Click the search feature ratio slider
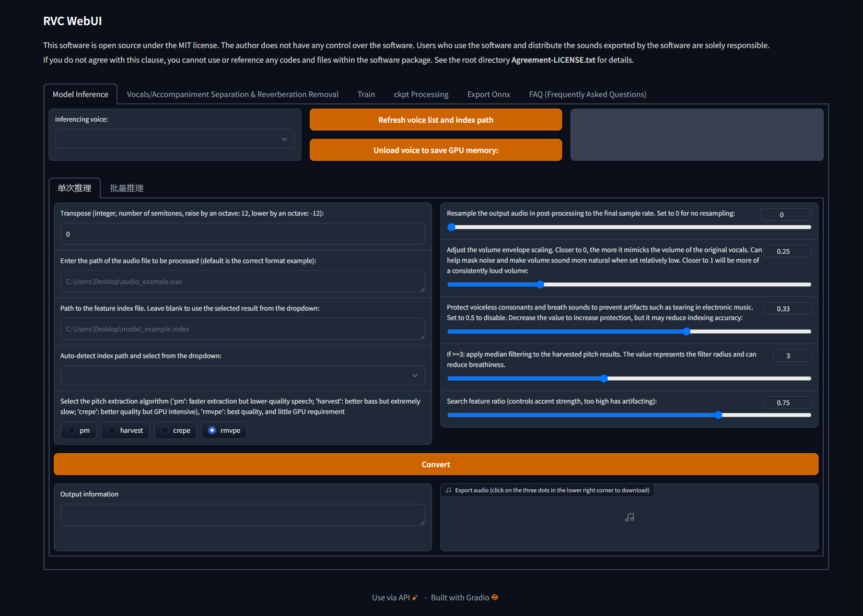This screenshot has height=616, width=863. [x=629, y=415]
